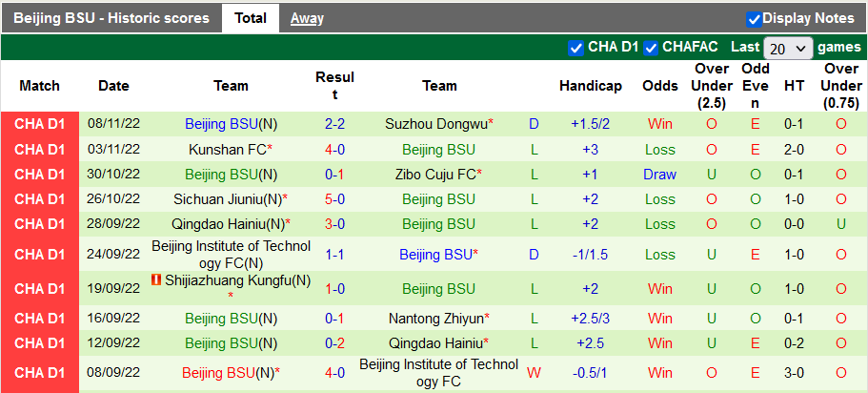
Task: Toggle the Display Notes checkbox
Action: (754, 19)
